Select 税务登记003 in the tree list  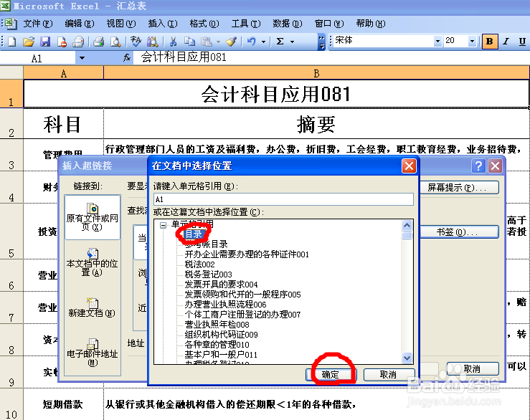pos(208,274)
